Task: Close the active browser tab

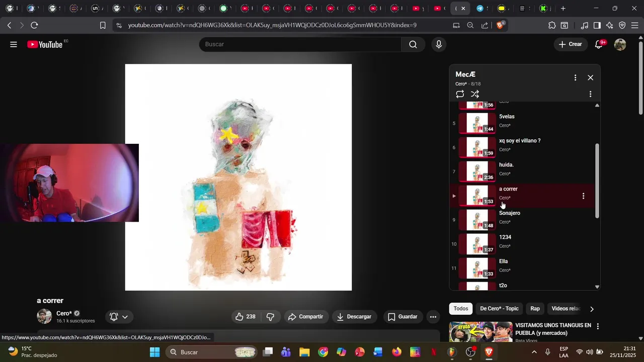Action: click(463, 8)
